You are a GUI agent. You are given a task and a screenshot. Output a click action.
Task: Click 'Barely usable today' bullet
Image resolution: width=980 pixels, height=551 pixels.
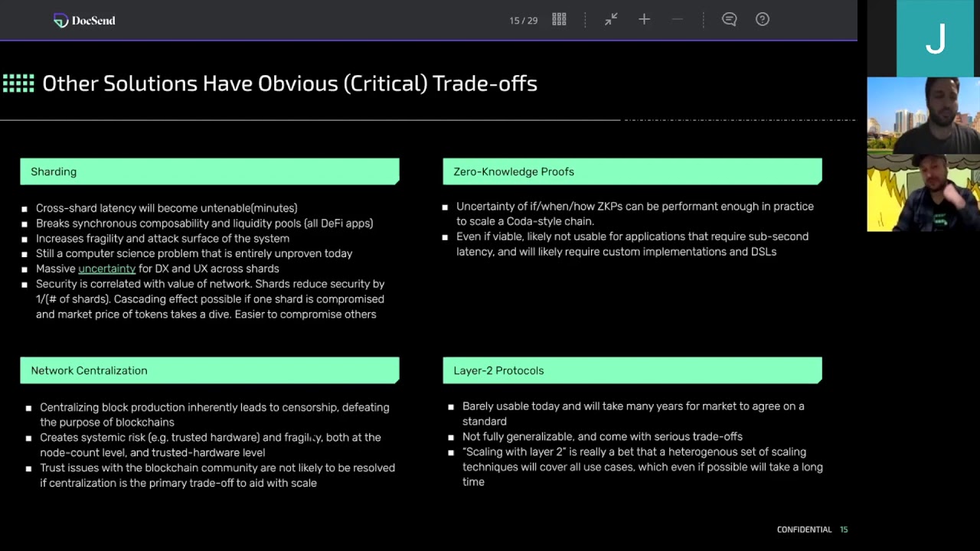point(633,413)
